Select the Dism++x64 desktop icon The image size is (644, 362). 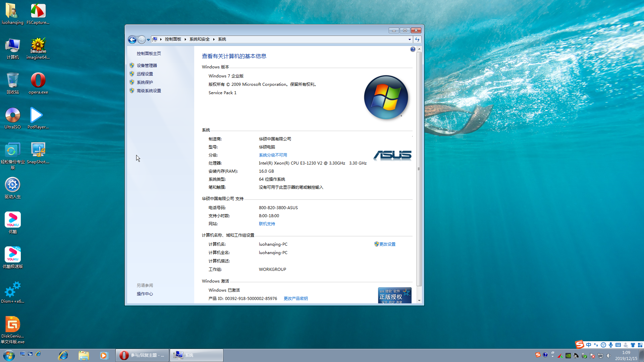pos(12,293)
